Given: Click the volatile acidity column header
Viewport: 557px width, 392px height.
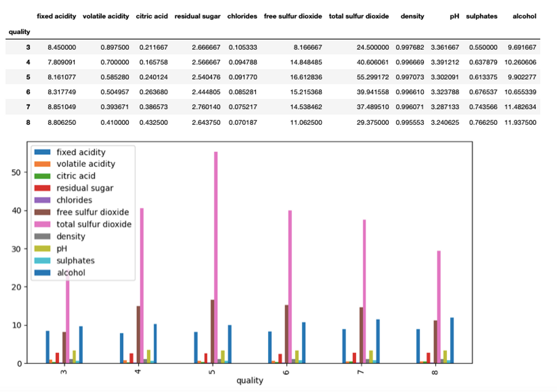Looking at the screenshot, I should pos(106,16).
